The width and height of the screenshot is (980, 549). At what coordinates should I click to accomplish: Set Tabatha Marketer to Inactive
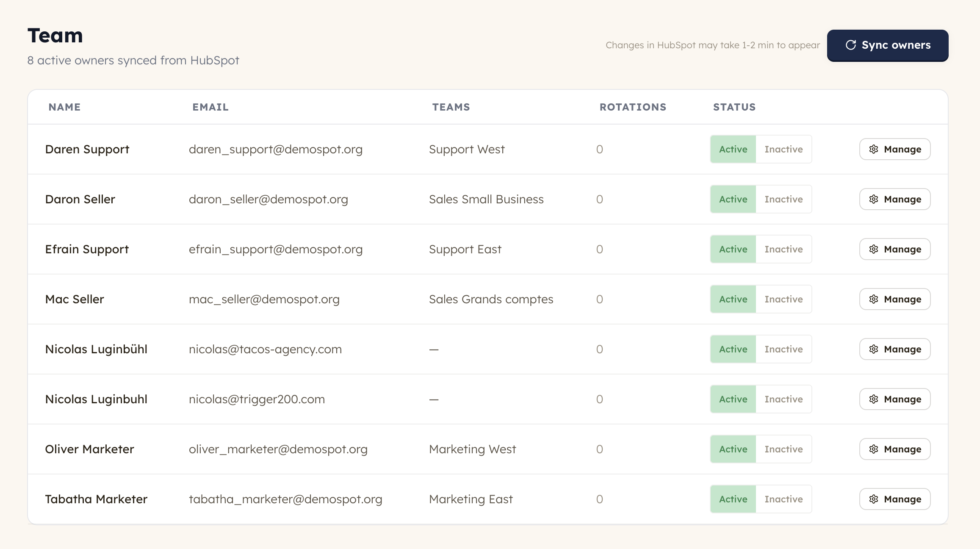point(783,499)
